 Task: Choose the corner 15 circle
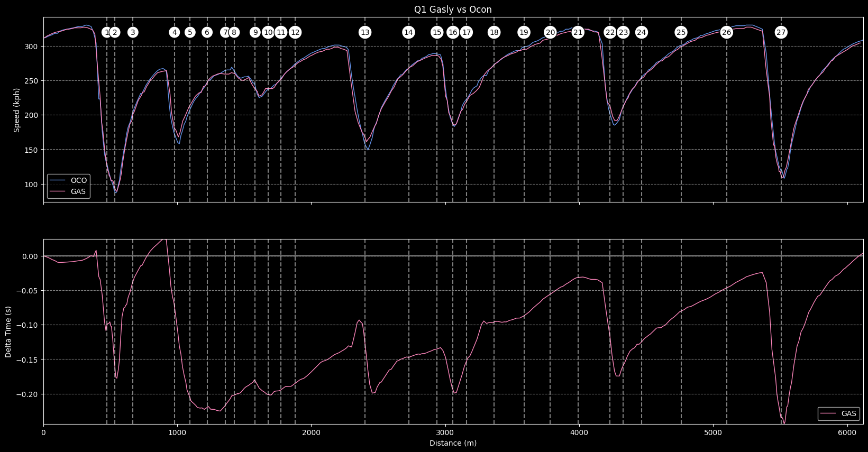click(x=437, y=32)
